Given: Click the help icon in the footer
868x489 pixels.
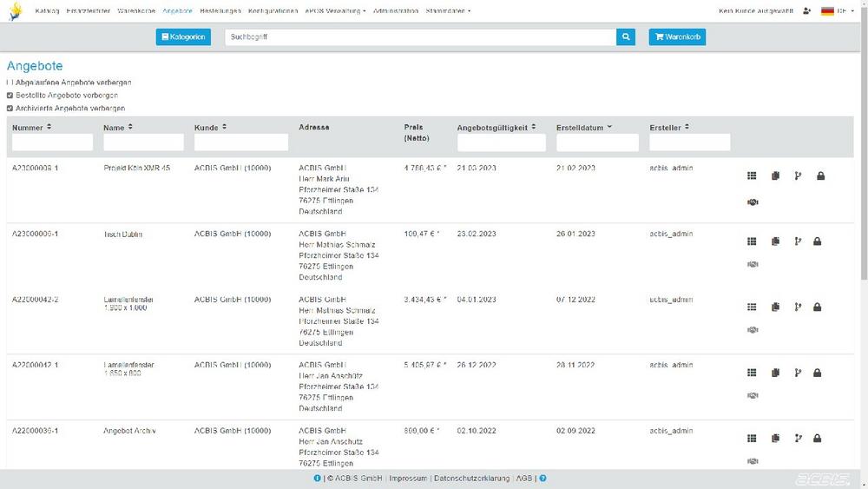Looking at the screenshot, I should point(542,479).
